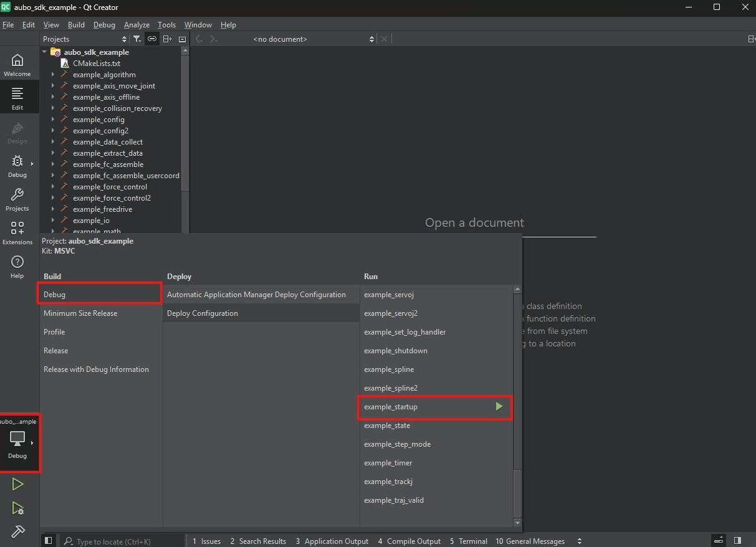Open the Projects view dropdown selector

tap(85, 39)
